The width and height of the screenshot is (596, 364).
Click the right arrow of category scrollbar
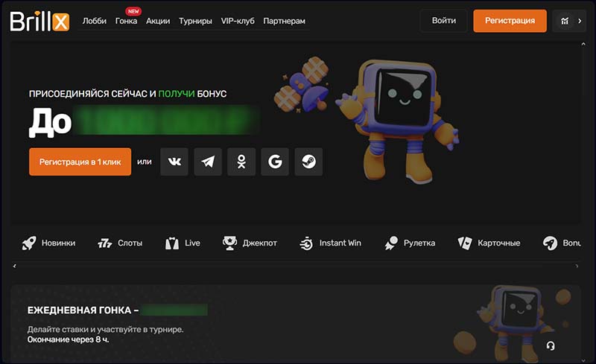pos(577,266)
